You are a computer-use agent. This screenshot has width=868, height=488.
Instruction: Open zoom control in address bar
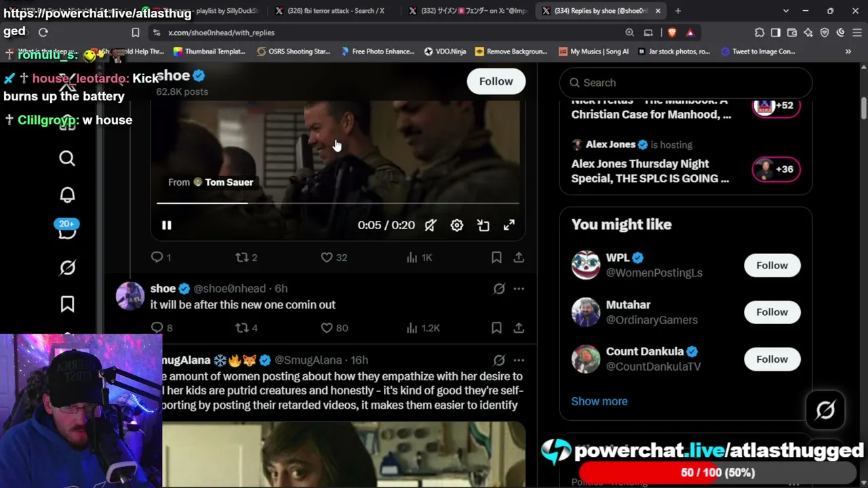point(630,33)
